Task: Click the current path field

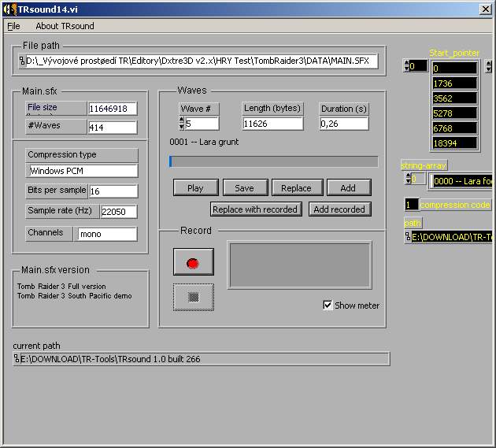Action: coord(205,359)
